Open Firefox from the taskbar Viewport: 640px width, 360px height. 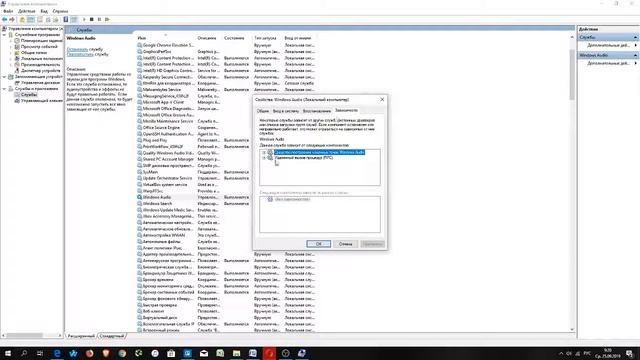pos(89,353)
